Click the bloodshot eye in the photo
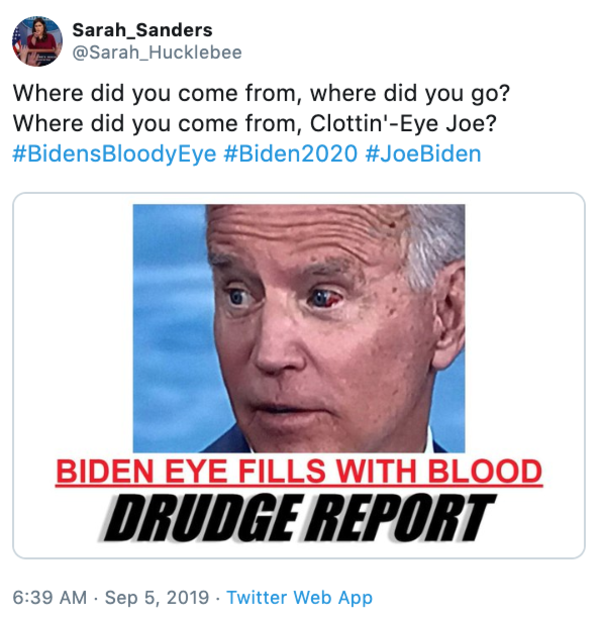The width and height of the screenshot is (600, 618). (326, 298)
